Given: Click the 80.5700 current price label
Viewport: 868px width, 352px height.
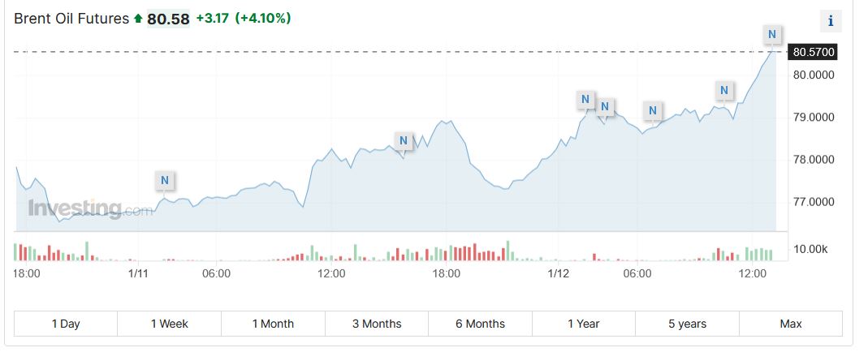Looking at the screenshot, I should (x=813, y=53).
